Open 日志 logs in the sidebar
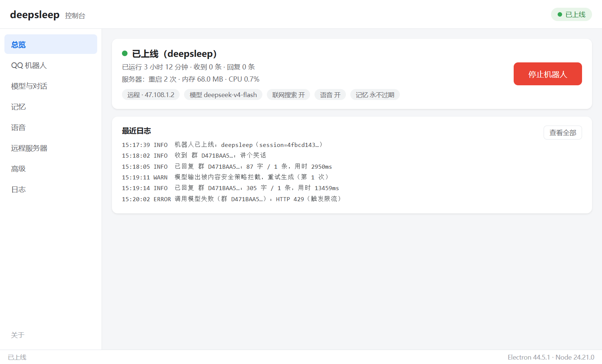Viewport: 602px width, 364px height. click(51, 189)
